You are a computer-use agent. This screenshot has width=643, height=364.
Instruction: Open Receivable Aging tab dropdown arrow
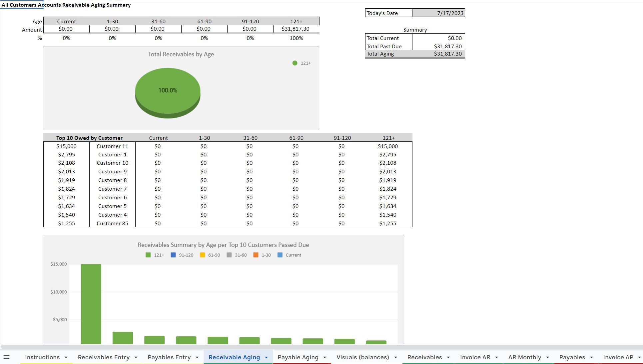pyautogui.click(x=266, y=358)
